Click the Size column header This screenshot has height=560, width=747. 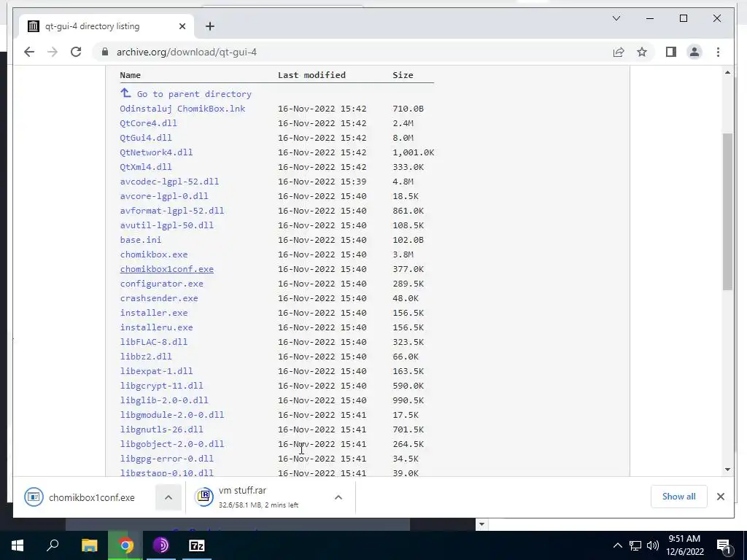coord(403,75)
